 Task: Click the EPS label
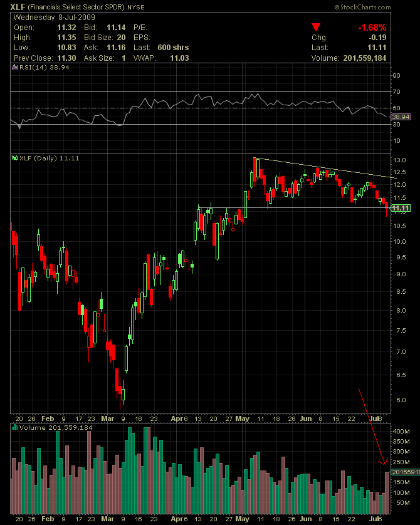point(142,38)
